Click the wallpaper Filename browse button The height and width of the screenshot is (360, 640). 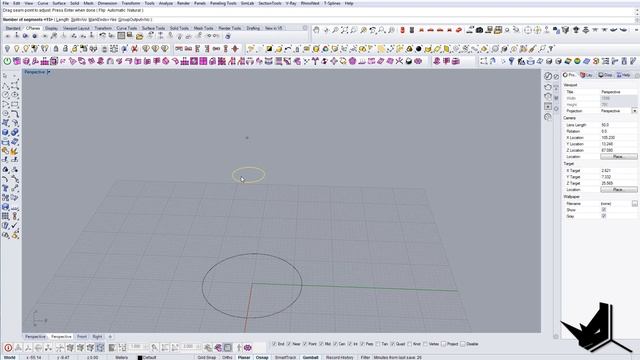pyautogui.click(x=635, y=203)
